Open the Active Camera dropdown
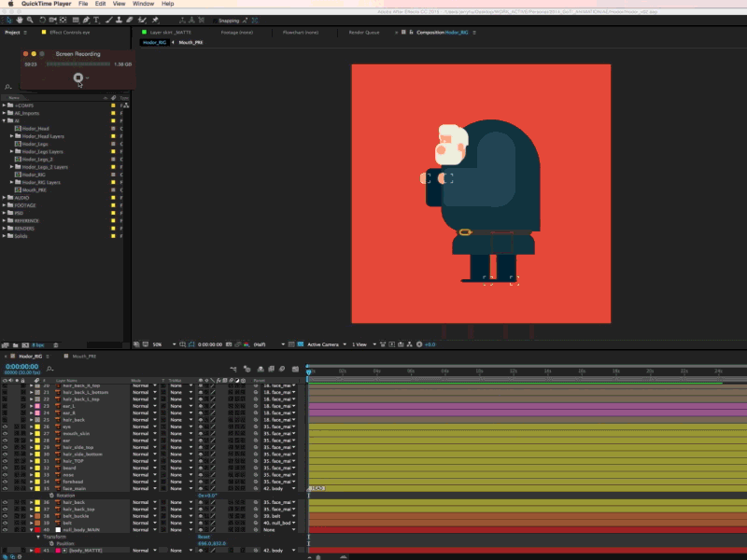This screenshot has height=560, width=747. pyautogui.click(x=326, y=344)
